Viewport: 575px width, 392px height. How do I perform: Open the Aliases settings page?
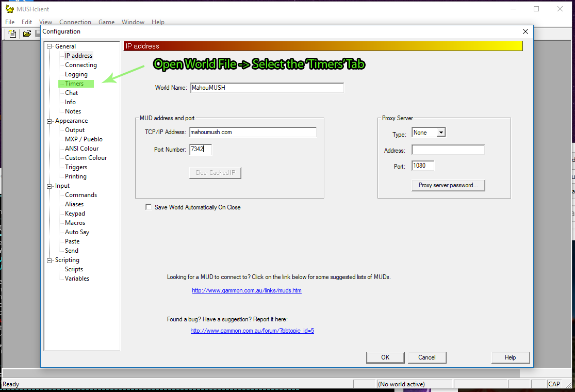point(74,204)
